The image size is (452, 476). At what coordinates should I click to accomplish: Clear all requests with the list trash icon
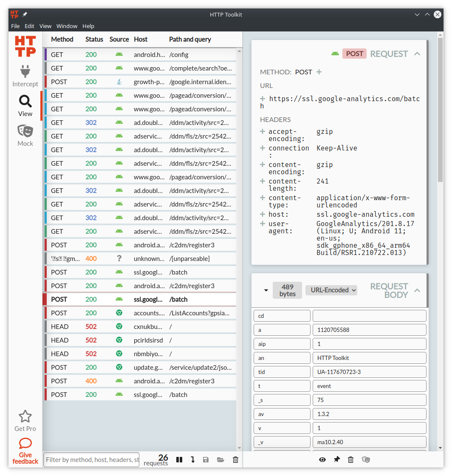click(x=235, y=459)
